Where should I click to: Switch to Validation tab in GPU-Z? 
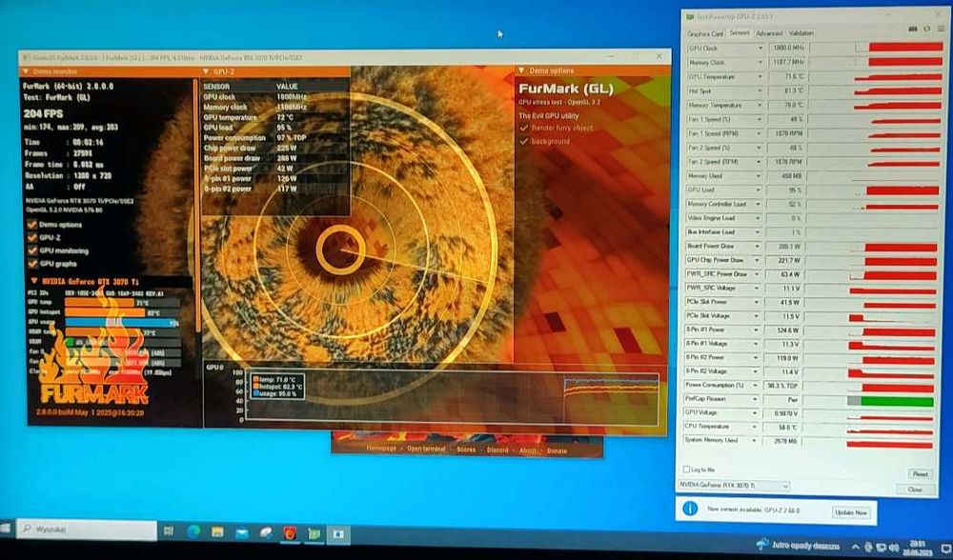801,33
